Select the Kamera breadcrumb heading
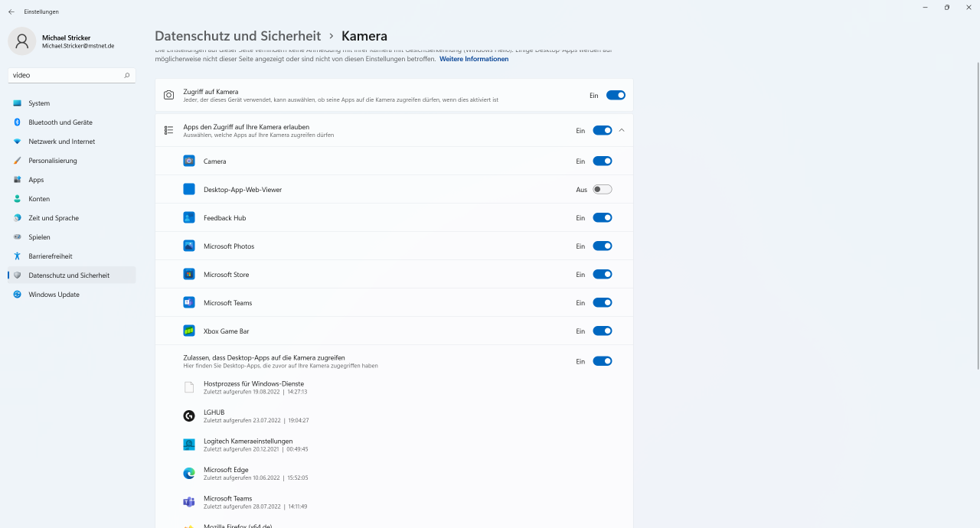Screen dimensions: 980x528 click(x=364, y=36)
